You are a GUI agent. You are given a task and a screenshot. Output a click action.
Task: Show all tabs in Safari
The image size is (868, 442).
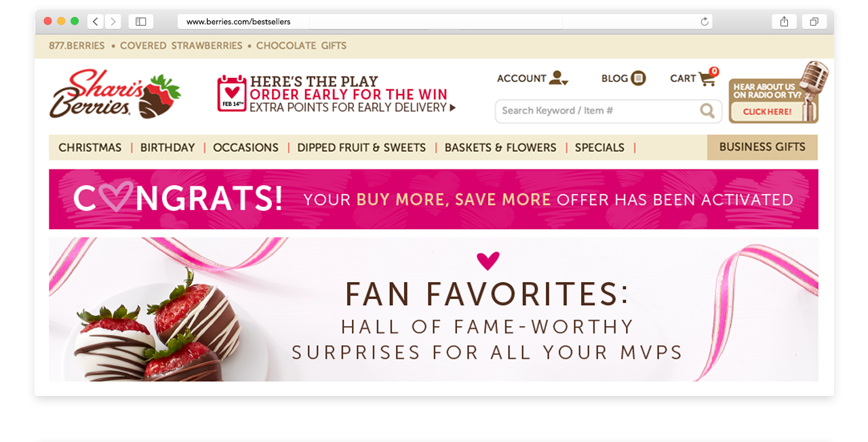tap(814, 22)
